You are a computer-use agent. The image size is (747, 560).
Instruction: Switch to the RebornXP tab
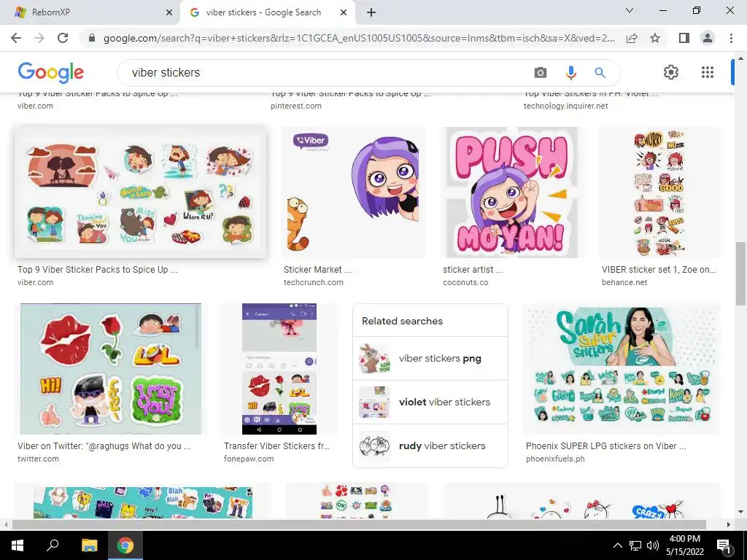tap(90, 12)
